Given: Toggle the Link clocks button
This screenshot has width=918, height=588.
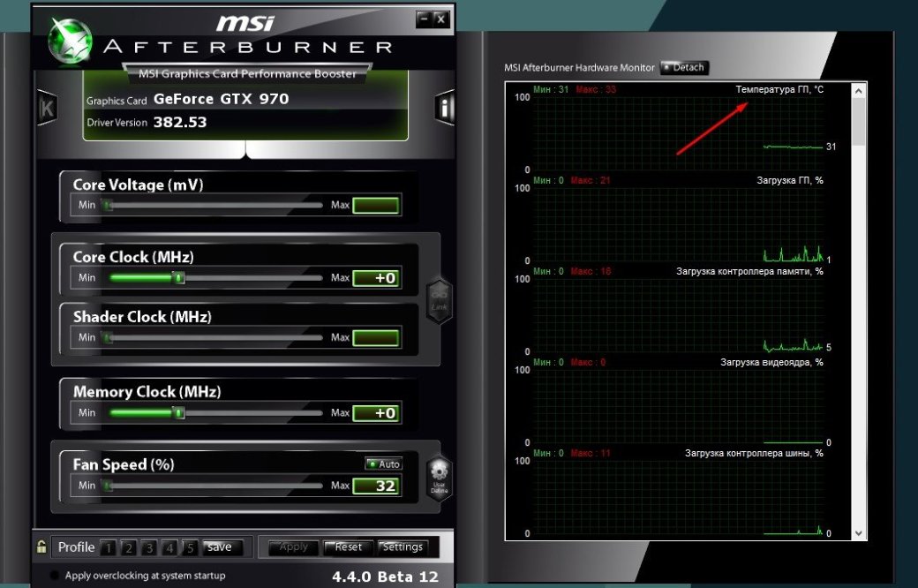Looking at the screenshot, I should (x=439, y=301).
